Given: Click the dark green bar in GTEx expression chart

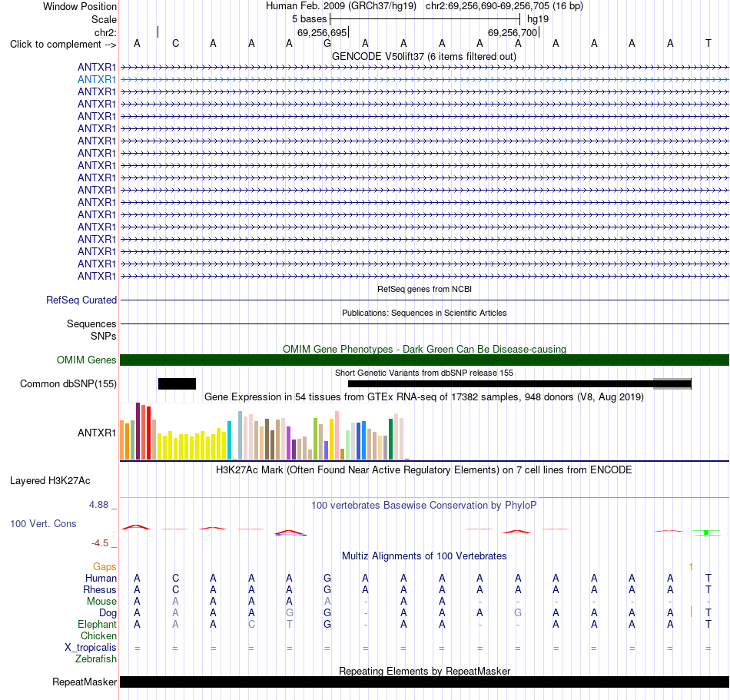Looking at the screenshot, I should (x=390, y=439).
